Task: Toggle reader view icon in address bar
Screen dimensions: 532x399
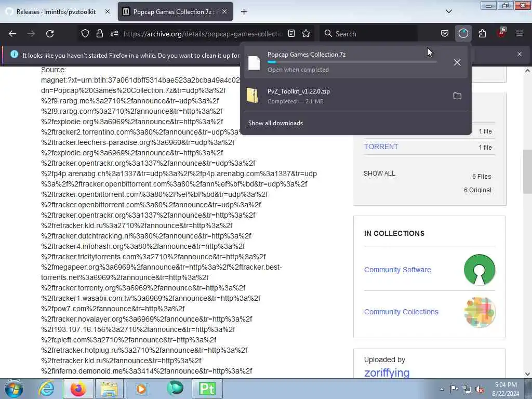Action: coord(291,33)
